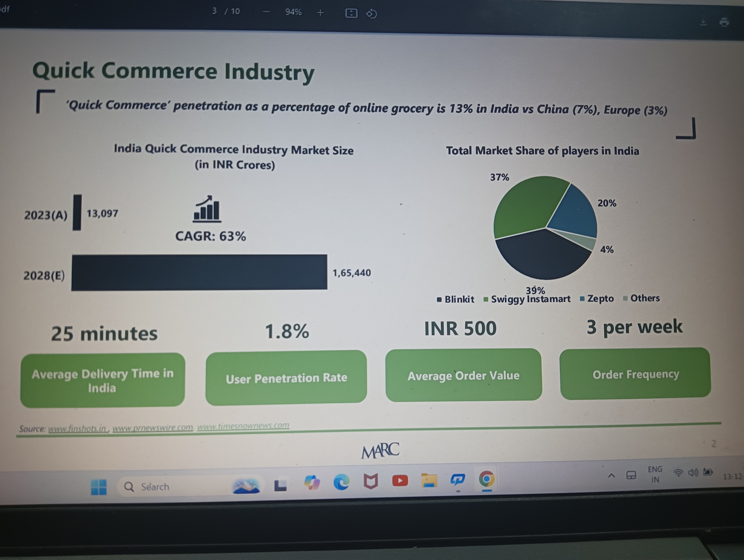The height and width of the screenshot is (560, 744).
Task: Print the PDF document
Action: pos(724,23)
